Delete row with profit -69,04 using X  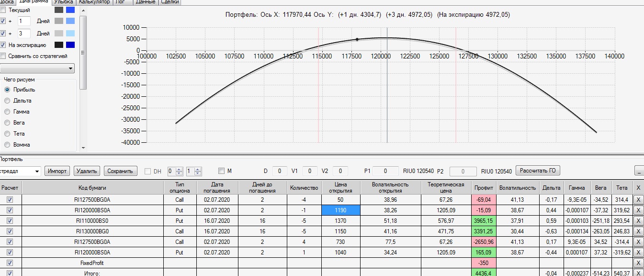638,200
